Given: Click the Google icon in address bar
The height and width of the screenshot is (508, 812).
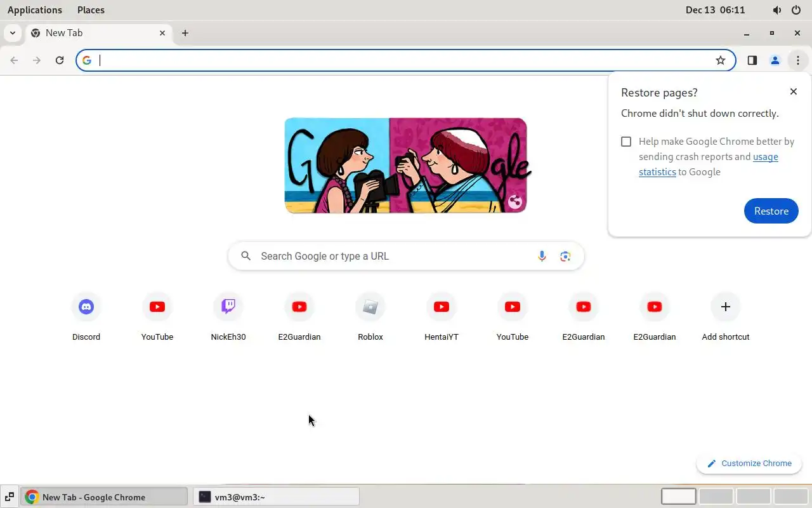Looking at the screenshot, I should coord(87,60).
